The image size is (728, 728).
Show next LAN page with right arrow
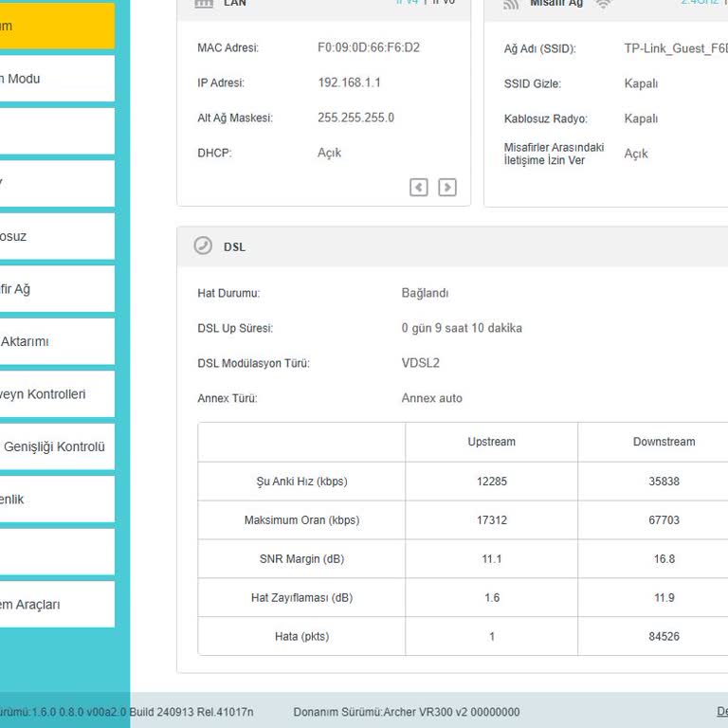(x=447, y=188)
